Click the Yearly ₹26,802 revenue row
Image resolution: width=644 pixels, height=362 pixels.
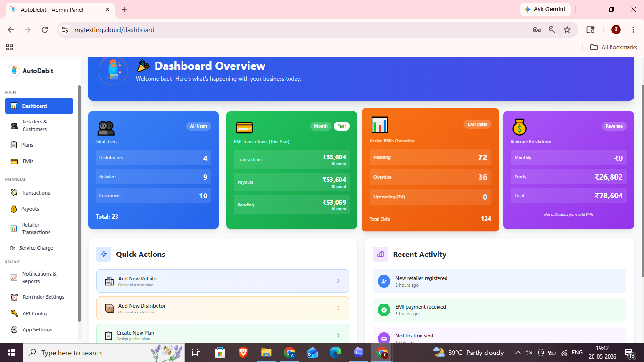point(569,177)
